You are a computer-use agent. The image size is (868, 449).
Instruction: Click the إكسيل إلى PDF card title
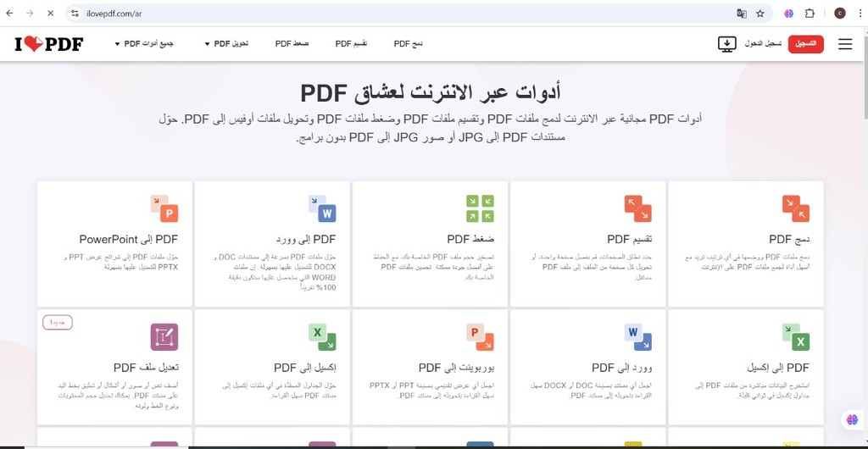(x=305, y=368)
